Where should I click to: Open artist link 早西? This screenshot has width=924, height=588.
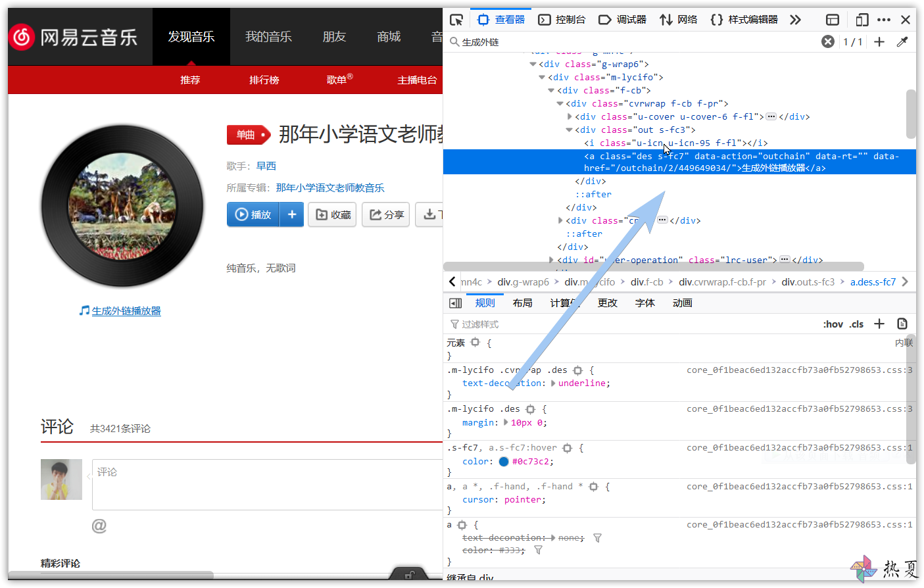click(266, 166)
